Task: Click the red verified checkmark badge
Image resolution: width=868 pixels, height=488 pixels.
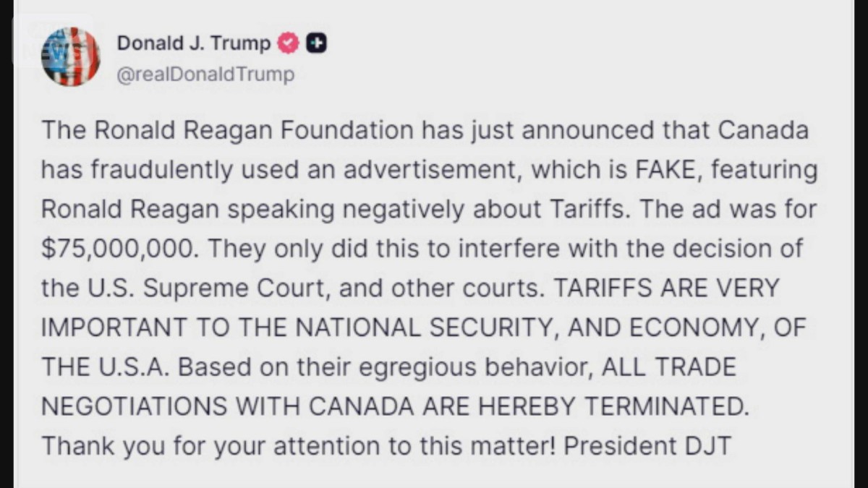Action: coord(289,44)
